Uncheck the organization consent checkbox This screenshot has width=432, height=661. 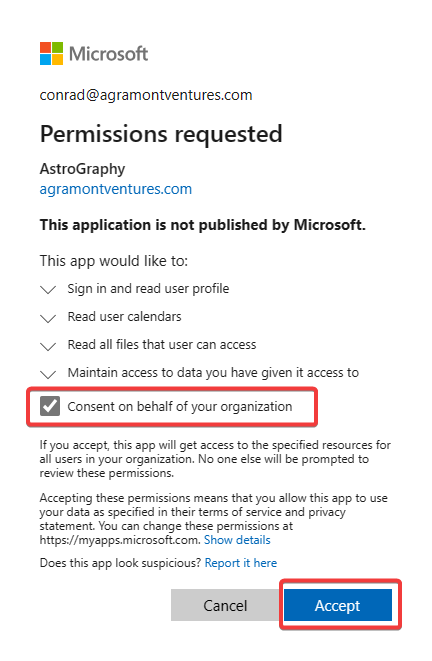pyautogui.click(x=50, y=406)
